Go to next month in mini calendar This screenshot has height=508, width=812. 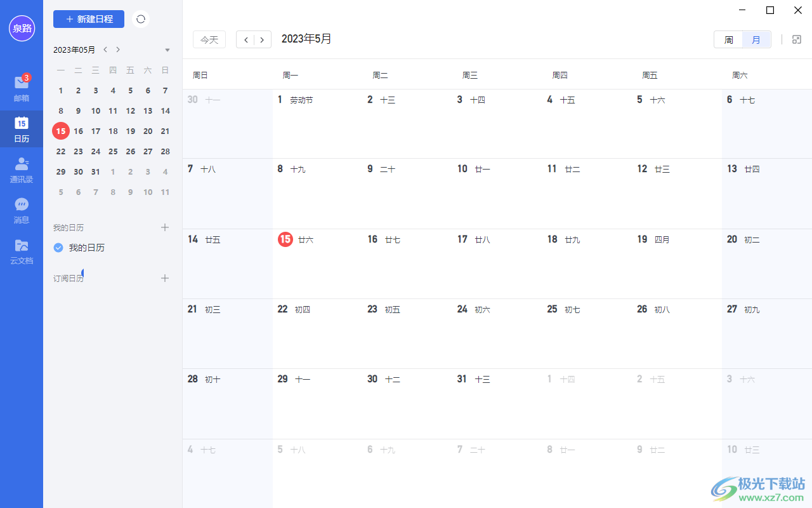(x=118, y=50)
